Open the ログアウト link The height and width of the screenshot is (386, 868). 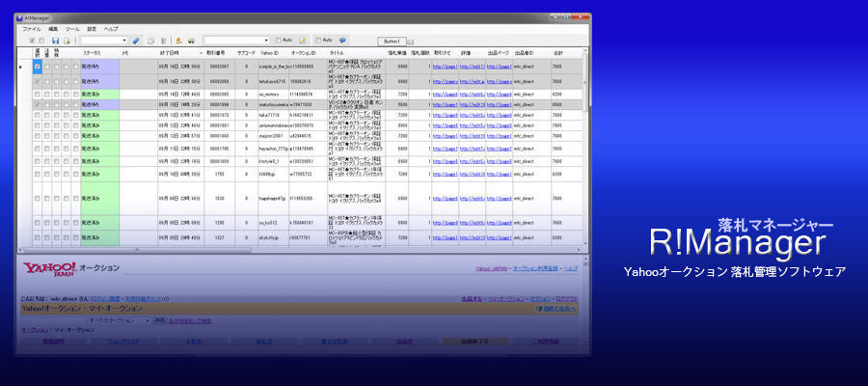coord(567,299)
